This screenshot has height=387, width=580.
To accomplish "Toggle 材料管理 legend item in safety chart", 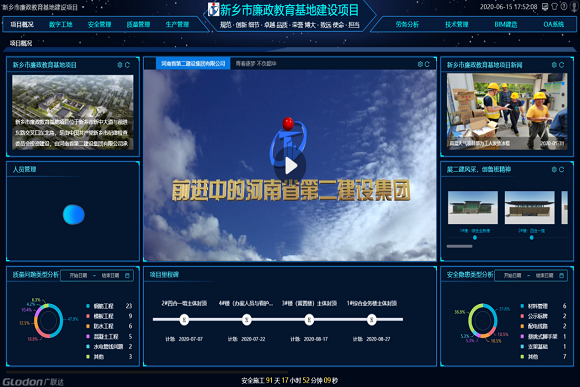I will click(x=543, y=306).
